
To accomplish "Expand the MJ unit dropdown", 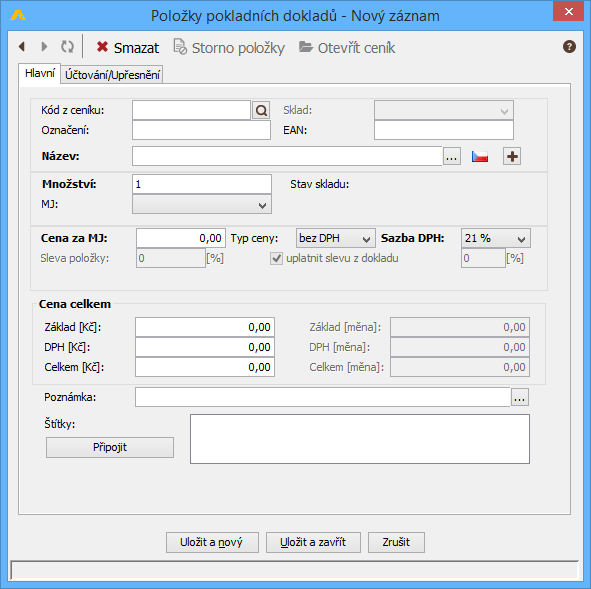I will tap(202, 205).
